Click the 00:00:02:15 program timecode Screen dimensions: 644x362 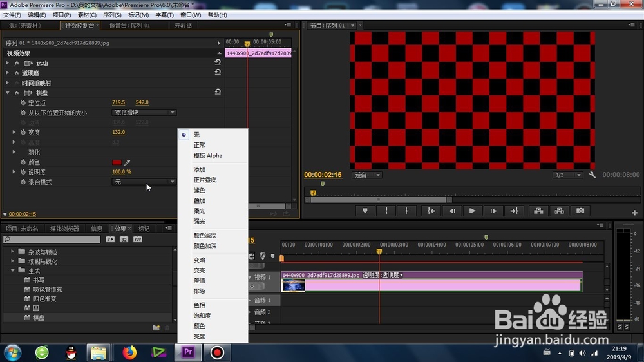click(x=323, y=175)
